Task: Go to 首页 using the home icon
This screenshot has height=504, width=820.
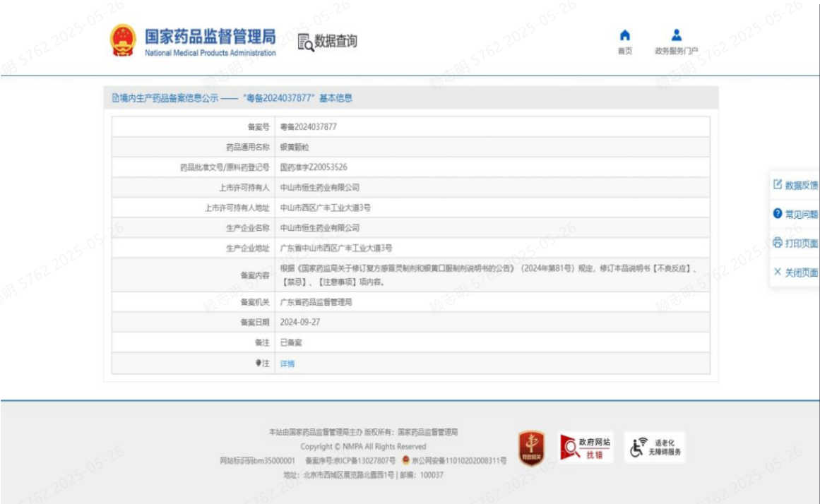Action: coord(624,35)
